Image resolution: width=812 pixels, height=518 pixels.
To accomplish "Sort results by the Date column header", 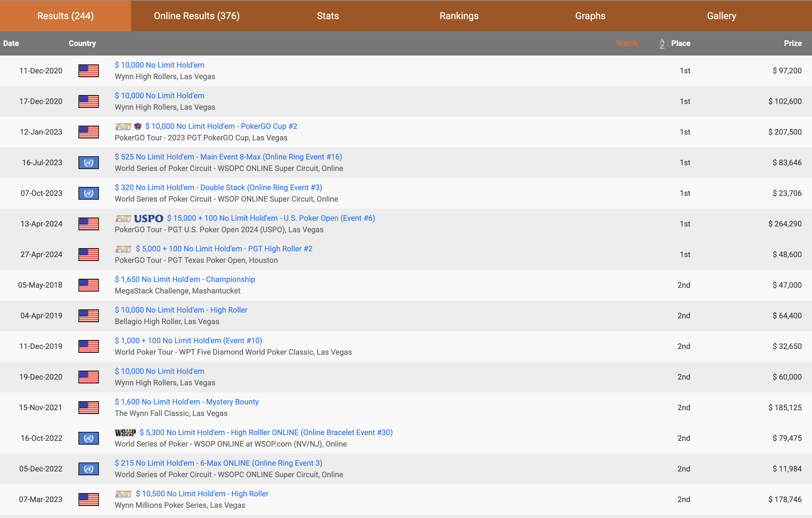I will pos(11,43).
